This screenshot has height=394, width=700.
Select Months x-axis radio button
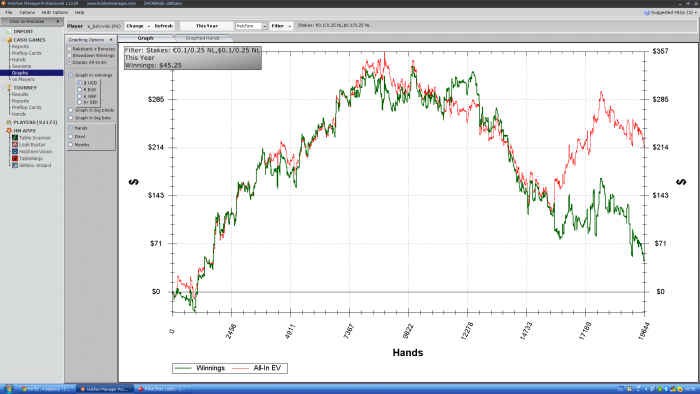click(71, 145)
